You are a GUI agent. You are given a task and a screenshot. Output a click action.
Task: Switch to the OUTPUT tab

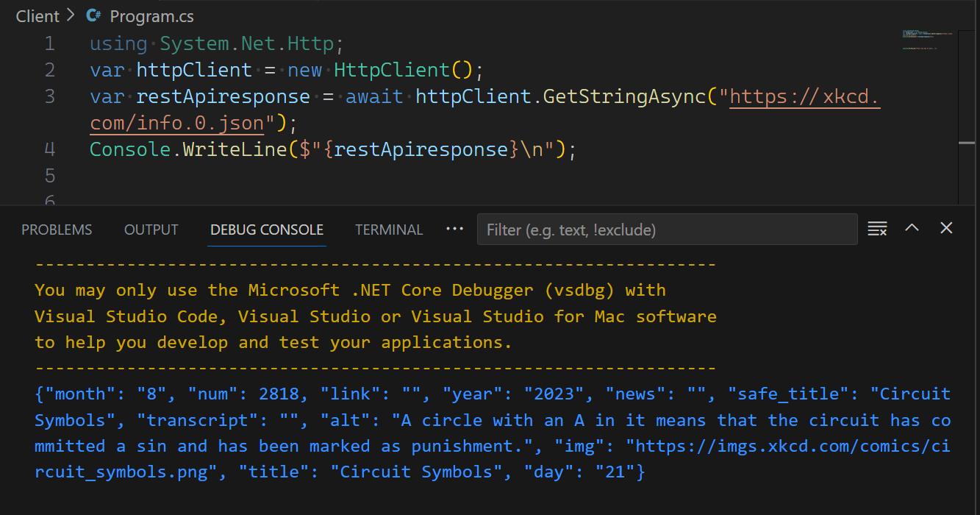click(x=151, y=230)
